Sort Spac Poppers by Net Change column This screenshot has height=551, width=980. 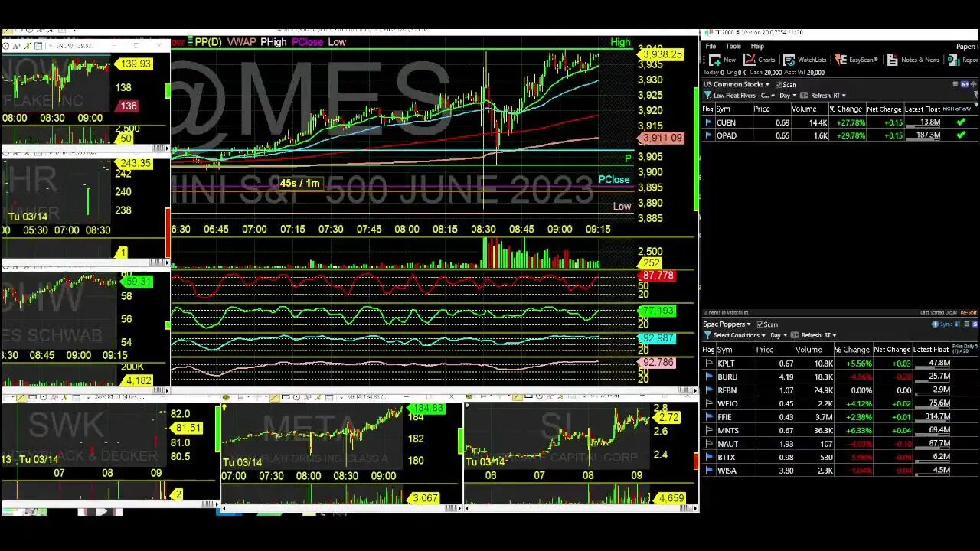point(892,350)
